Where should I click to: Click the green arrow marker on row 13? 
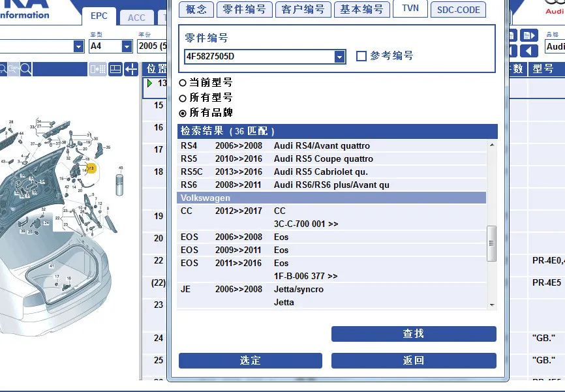tap(149, 83)
